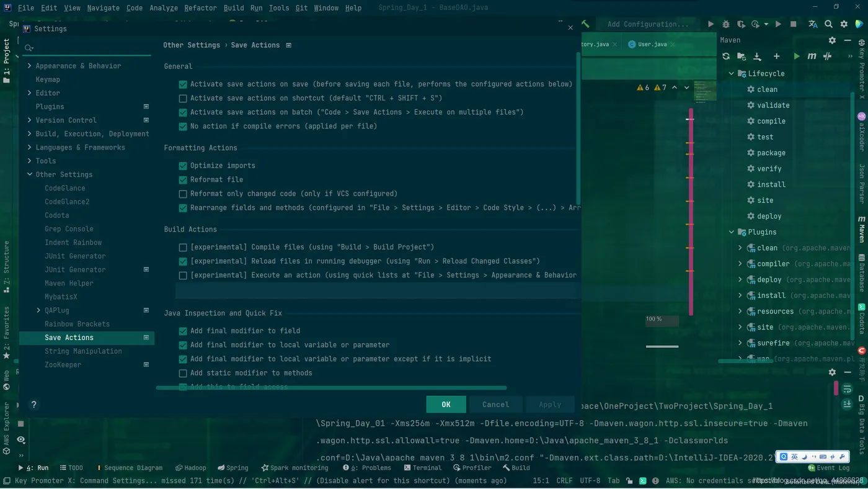Click green Run Maven Build icon
868x489 pixels.
797,56
